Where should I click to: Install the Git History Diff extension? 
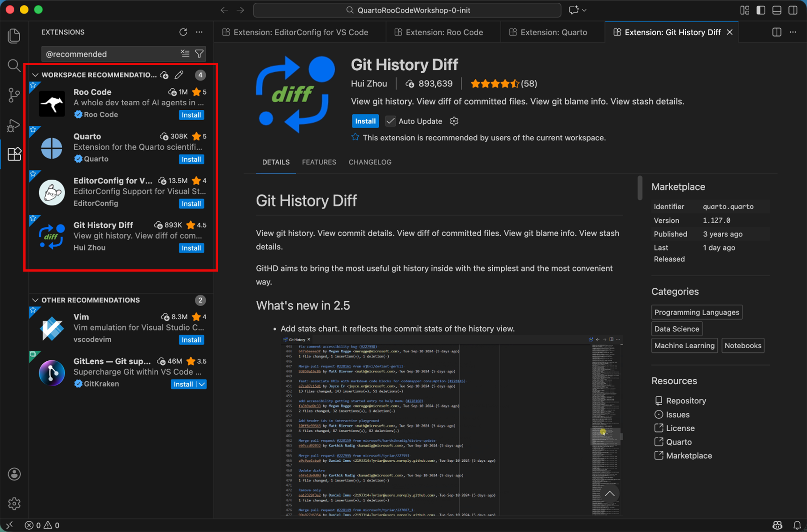coord(365,121)
